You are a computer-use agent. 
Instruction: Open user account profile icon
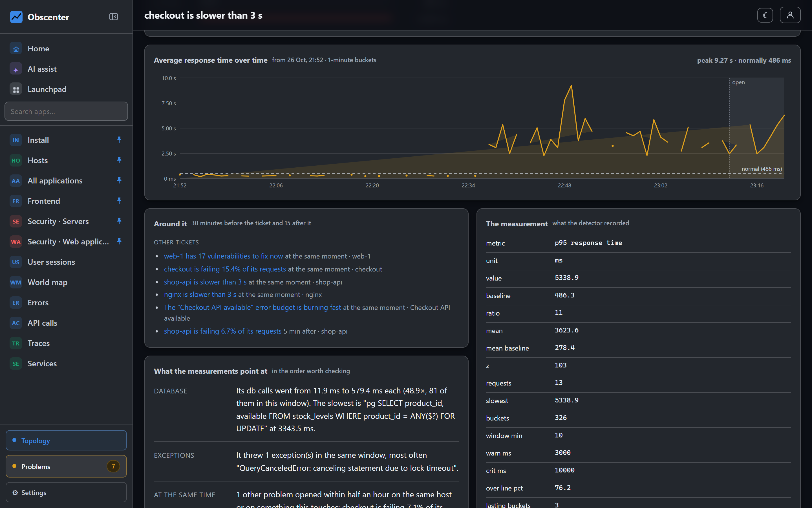tap(790, 16)
